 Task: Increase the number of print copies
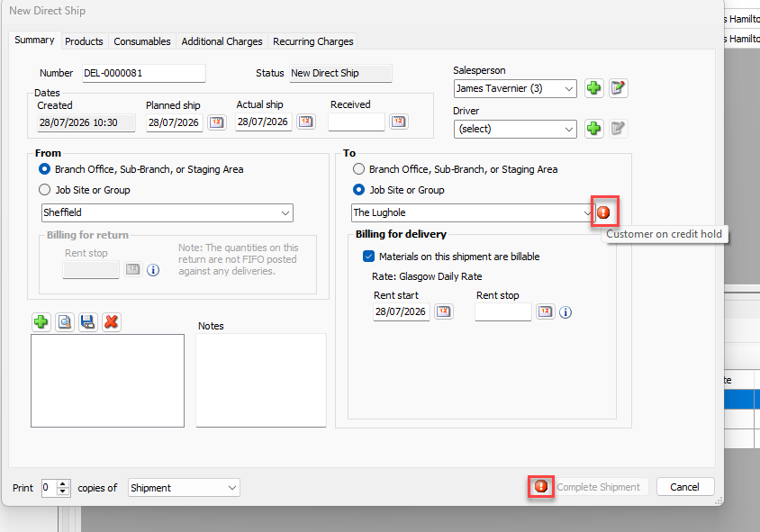point(63,483)
